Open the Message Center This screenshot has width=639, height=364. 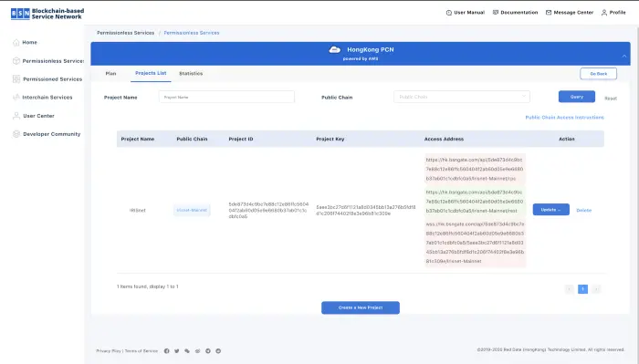(570, 13)
